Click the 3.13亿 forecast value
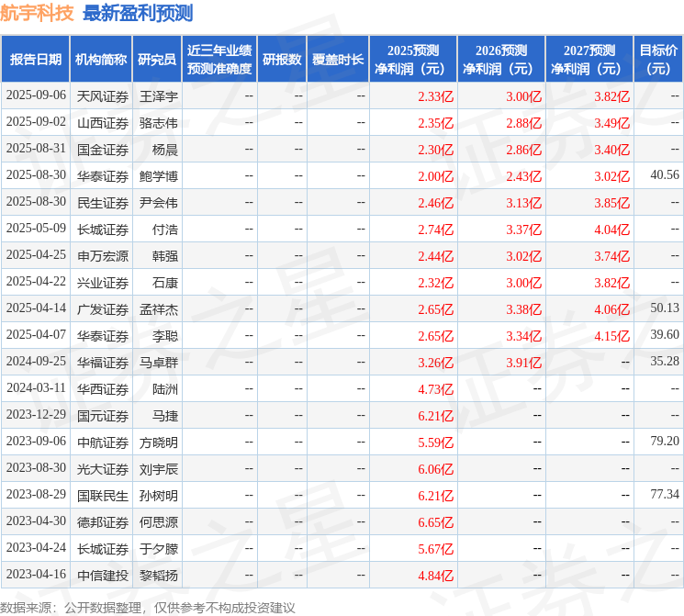 524,203
